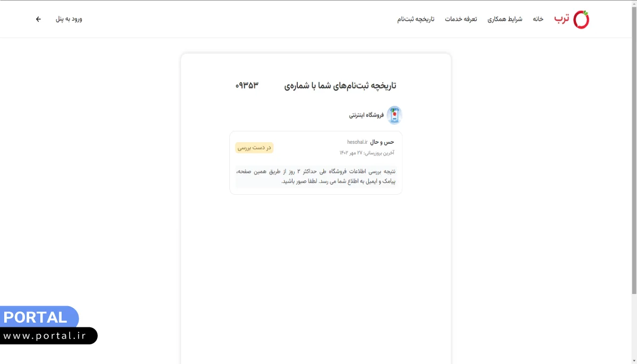Switch to تاریخچه ثبت‌نام tab
Screen dimensions: 637x364
[415, 19]
